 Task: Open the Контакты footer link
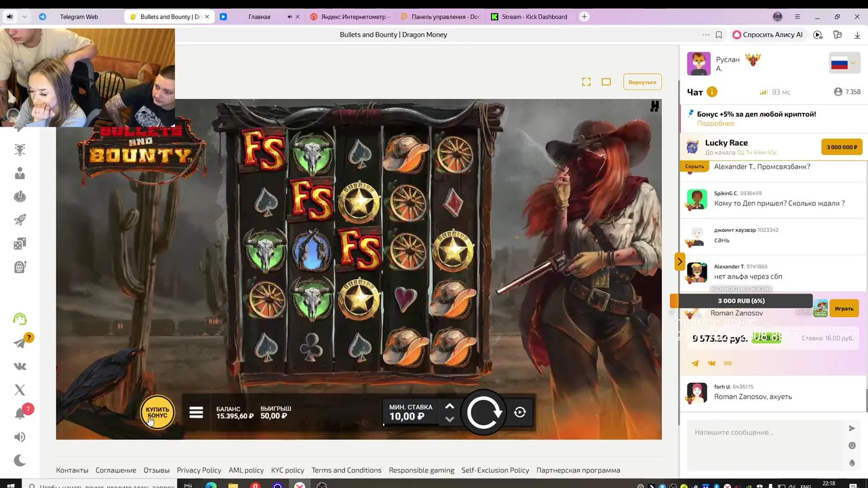pos(72,470)
